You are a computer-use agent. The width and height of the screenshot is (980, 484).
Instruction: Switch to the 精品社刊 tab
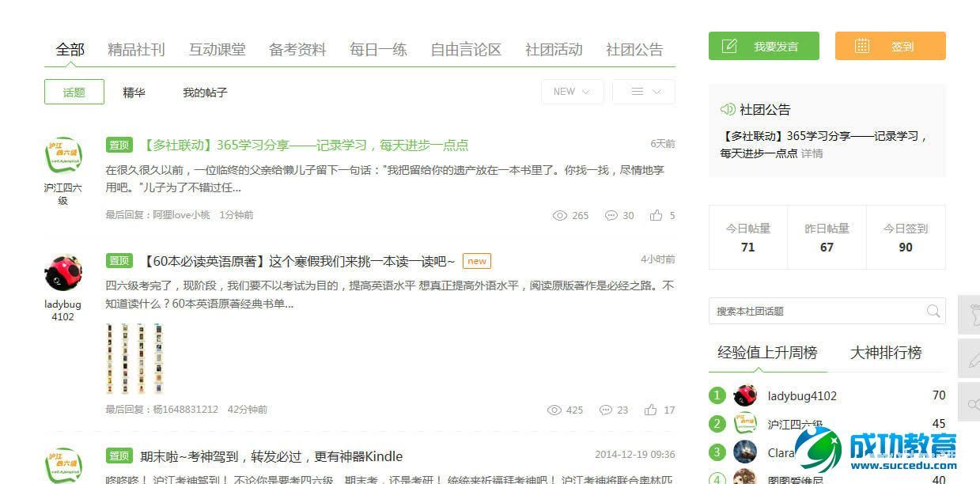[x=136, y=49]
